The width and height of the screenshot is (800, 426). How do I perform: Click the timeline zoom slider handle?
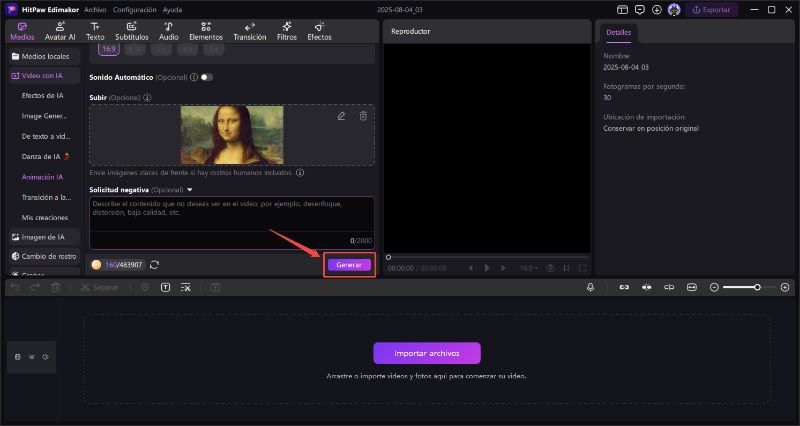coord(758,288)
